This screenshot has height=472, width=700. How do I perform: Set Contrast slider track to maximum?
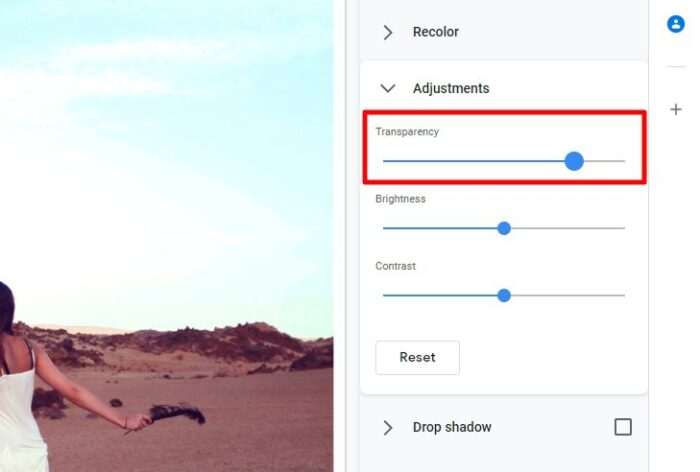[624, 295]
